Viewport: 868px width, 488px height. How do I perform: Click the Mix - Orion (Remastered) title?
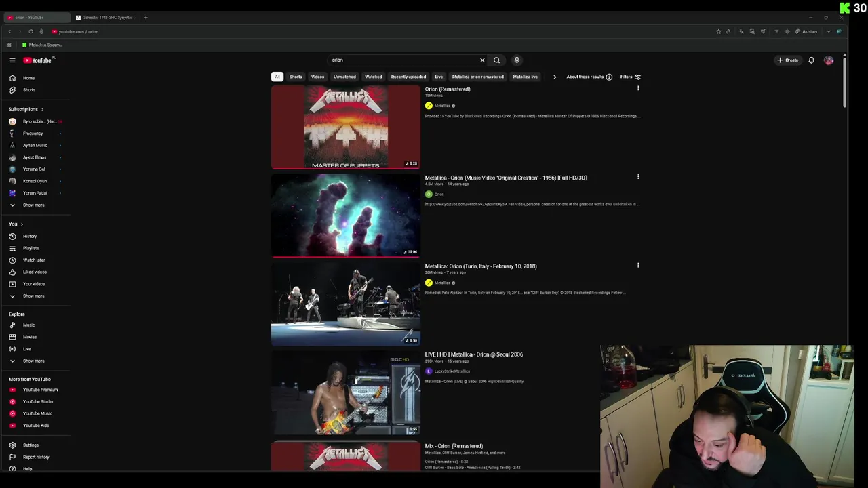point(454,446)
